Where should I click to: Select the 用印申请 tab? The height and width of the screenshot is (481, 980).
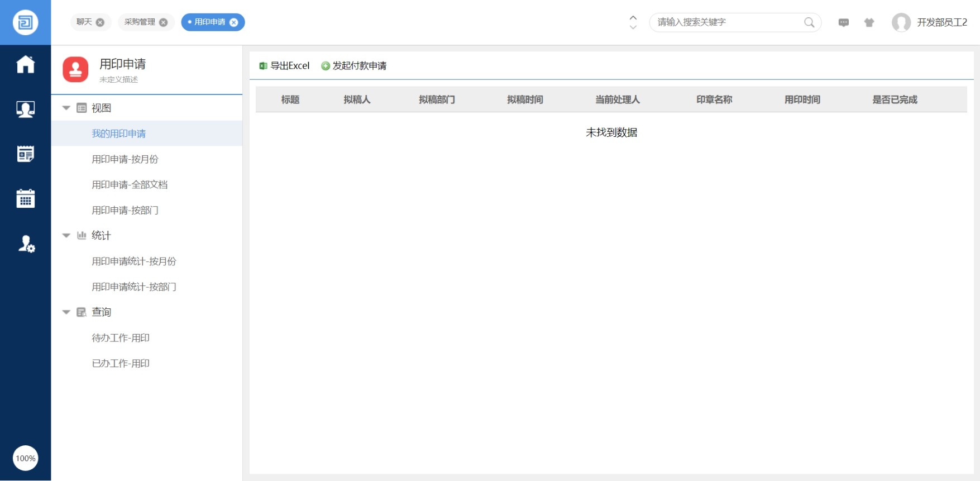coord(210,22)
